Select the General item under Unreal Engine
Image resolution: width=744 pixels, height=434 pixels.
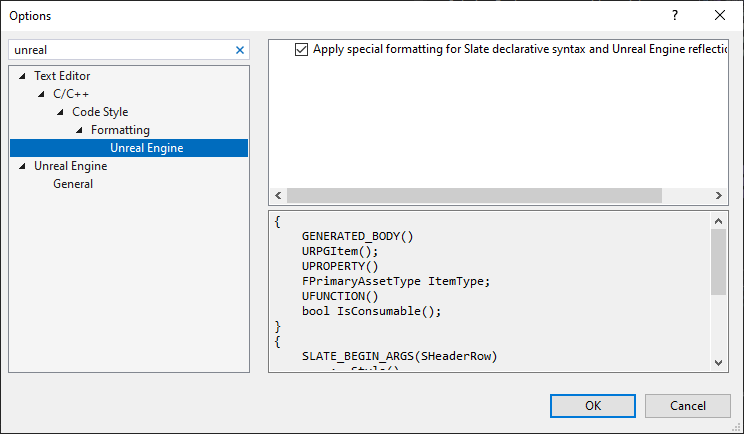pos(73,184)
